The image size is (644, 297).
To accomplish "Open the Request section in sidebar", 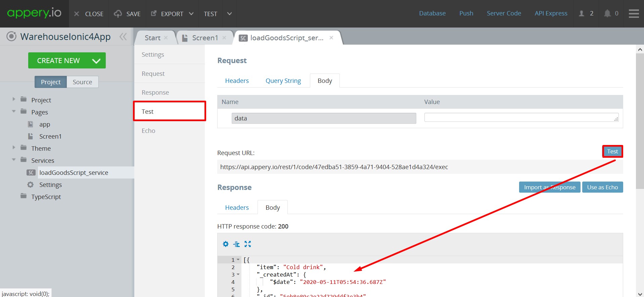I will coord(169,73).
